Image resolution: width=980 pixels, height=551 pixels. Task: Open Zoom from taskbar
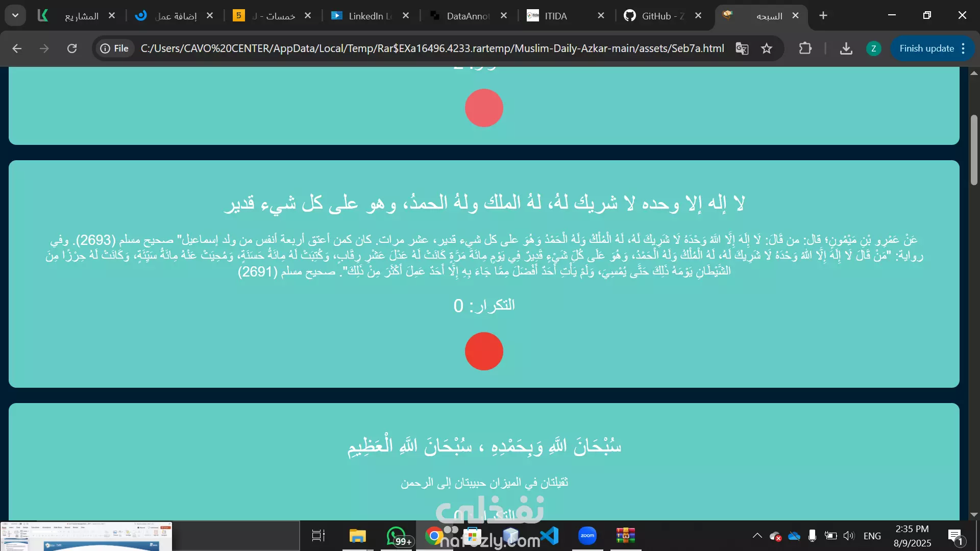(587, 536)
